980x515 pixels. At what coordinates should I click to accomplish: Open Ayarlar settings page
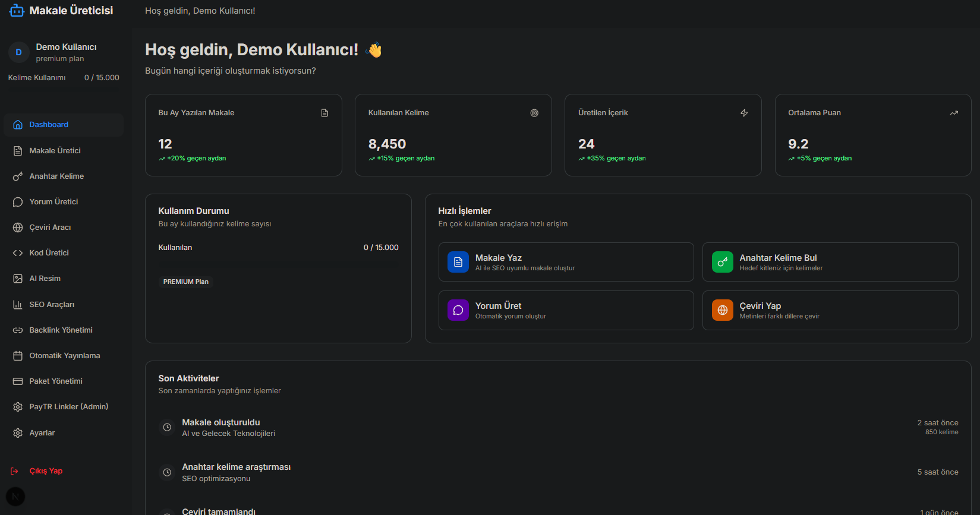tap(64, 433)
